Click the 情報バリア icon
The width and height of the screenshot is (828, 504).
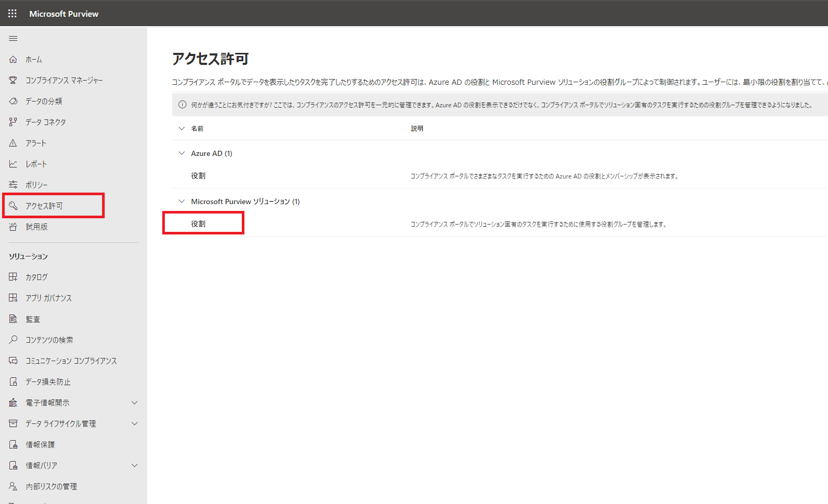[13, 466]
